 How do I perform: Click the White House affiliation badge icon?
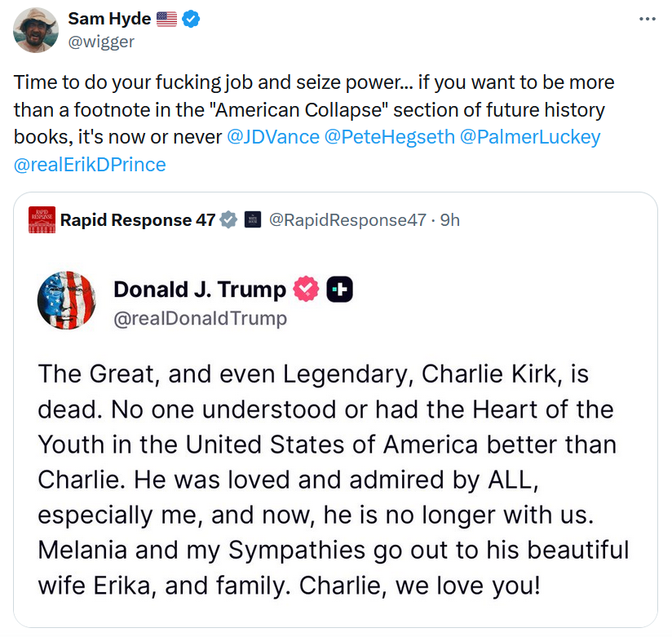[x=253, y=219]
